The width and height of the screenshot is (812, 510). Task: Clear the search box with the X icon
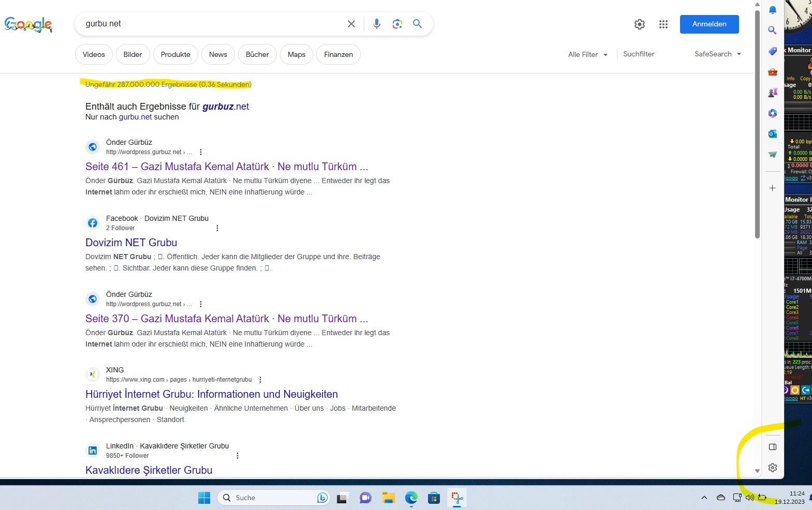(351, 24)
